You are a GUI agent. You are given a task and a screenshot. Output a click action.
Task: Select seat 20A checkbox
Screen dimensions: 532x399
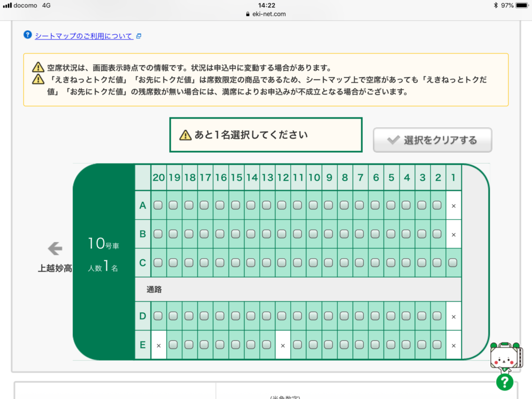coord(158,205)
